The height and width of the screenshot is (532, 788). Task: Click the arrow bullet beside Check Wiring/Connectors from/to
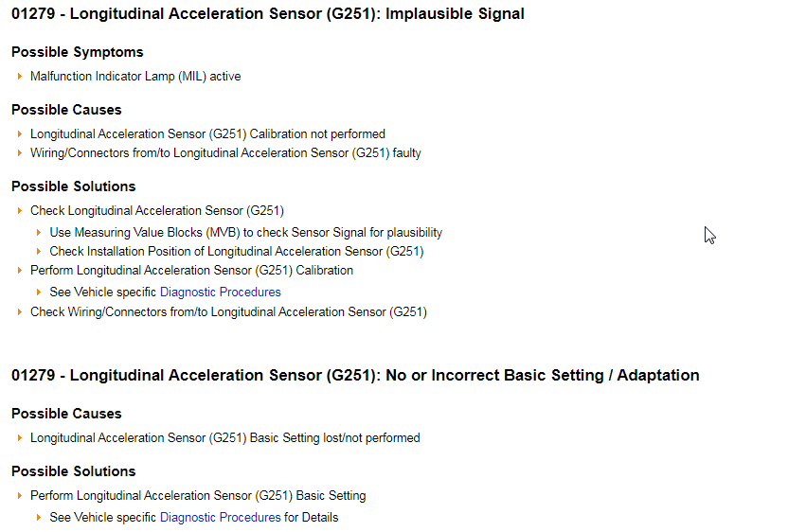click(x=20, y=312)
